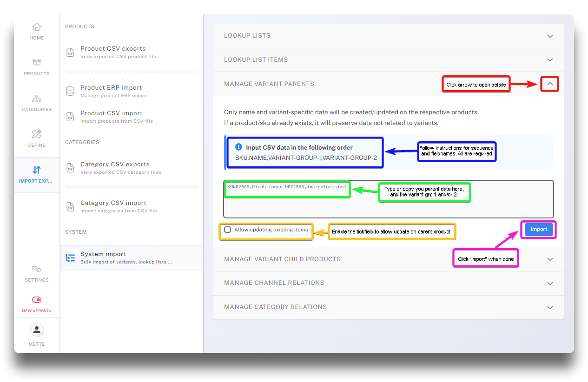
Task: Expand the Manage Channel Relations section
Action: coord(550,283)
